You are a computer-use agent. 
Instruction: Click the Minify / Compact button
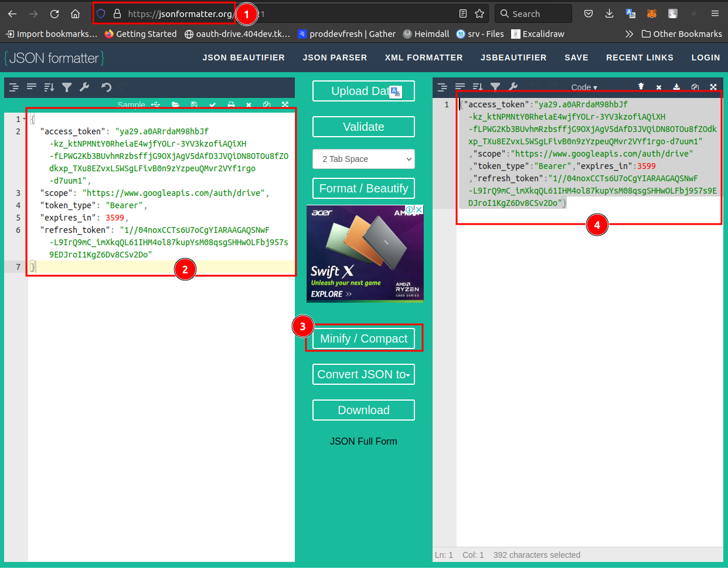click(363, 338)
